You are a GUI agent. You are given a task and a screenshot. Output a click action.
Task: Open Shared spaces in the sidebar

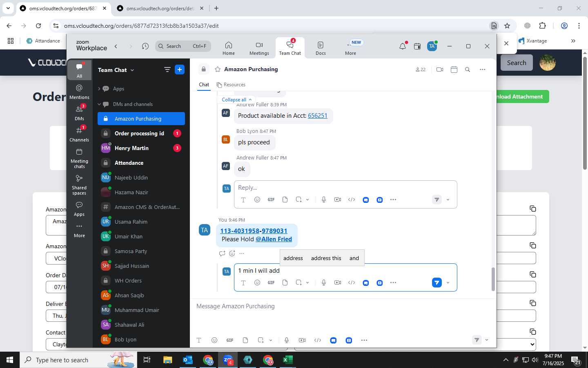tap(79, 184)
